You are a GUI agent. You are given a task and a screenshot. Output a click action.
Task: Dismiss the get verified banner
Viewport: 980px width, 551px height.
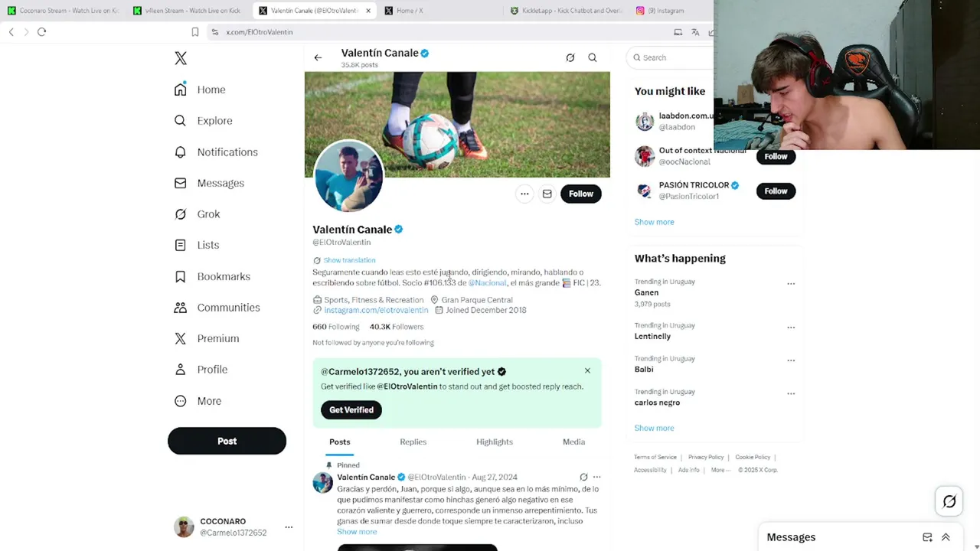[587, 370]
